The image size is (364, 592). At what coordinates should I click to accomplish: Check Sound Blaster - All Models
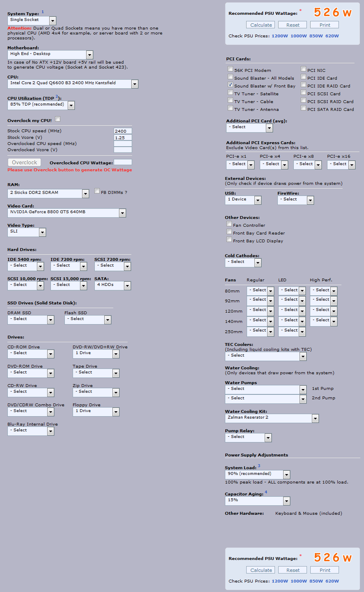coord(230,77)
